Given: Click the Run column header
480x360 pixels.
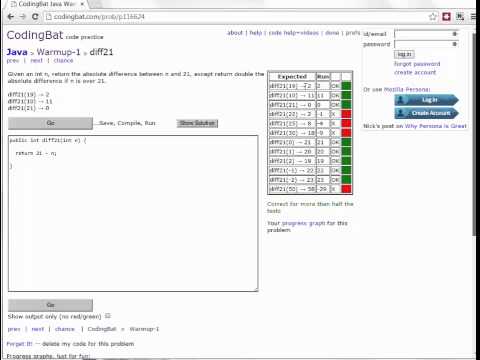Looking at the screenshot, I should 323,77.
